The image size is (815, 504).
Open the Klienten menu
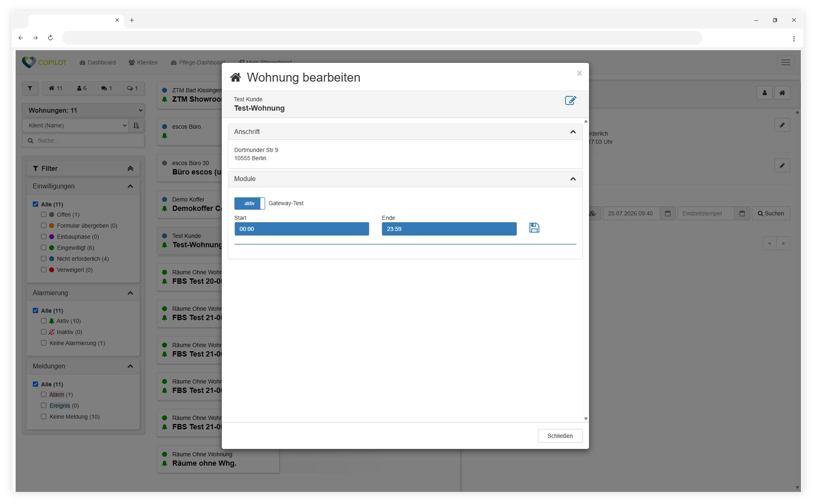[x=143, y=62]
